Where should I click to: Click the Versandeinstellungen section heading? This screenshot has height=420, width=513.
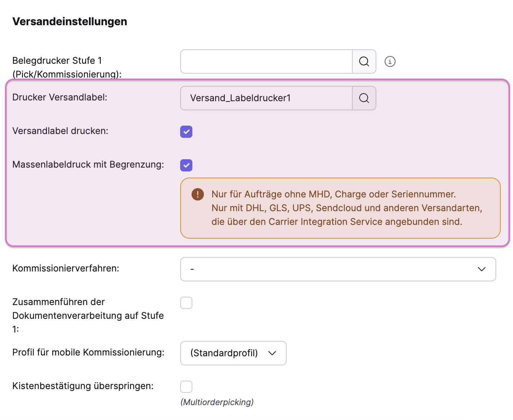(x=70, y=21)
